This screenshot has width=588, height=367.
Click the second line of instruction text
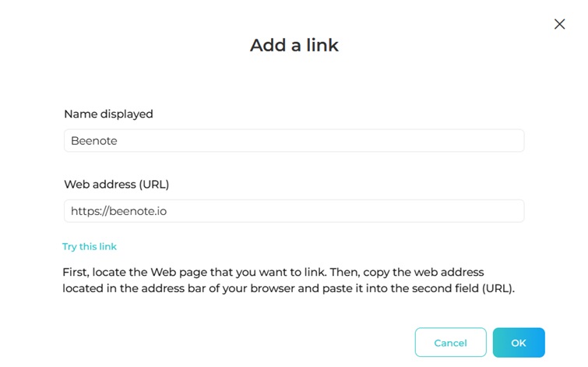(x=288, y=288)
